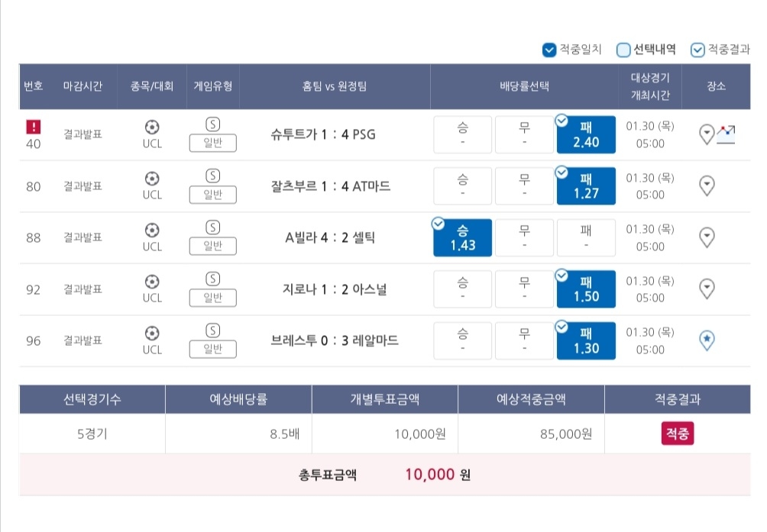Toggle the 적중일치 checkbox

pos(549,50)
